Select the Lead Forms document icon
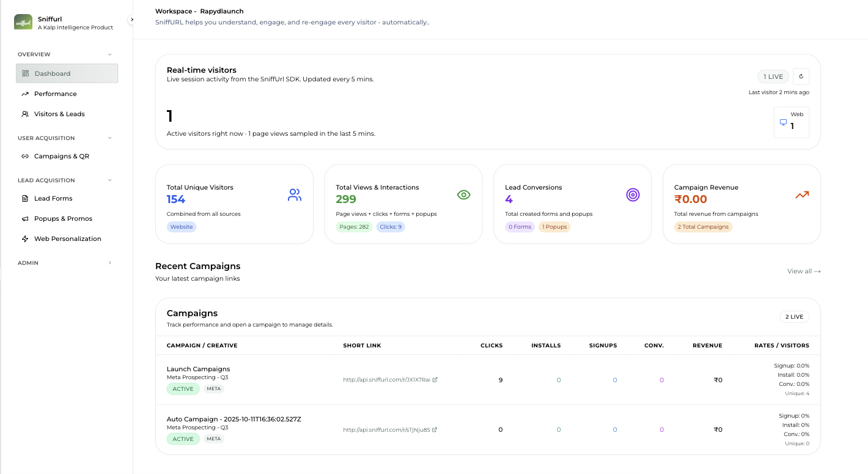868x474 pixels. [25, 198]
